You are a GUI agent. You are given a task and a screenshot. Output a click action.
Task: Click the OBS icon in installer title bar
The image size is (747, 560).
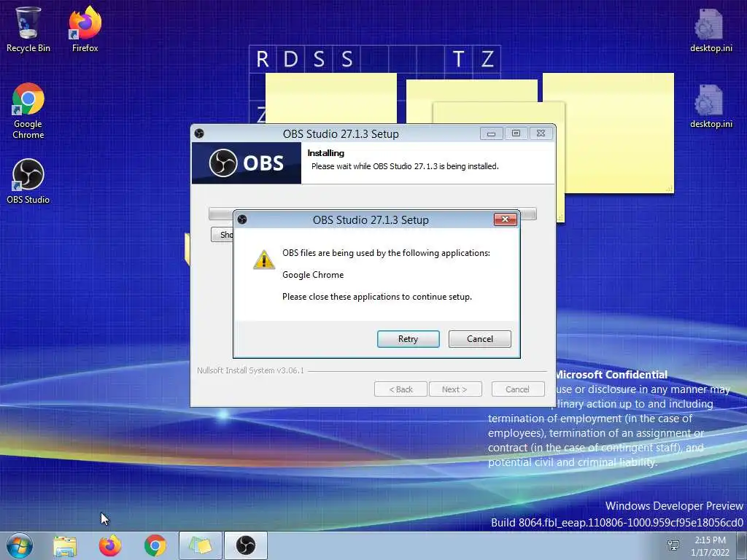point(199,133)
